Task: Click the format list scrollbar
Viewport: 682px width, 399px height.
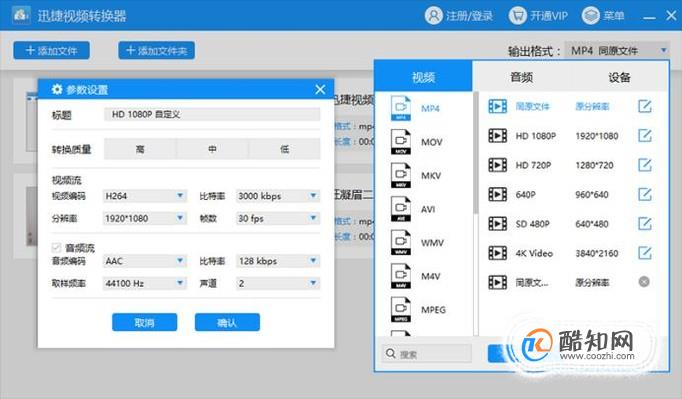Action: (x=476, y=152)
